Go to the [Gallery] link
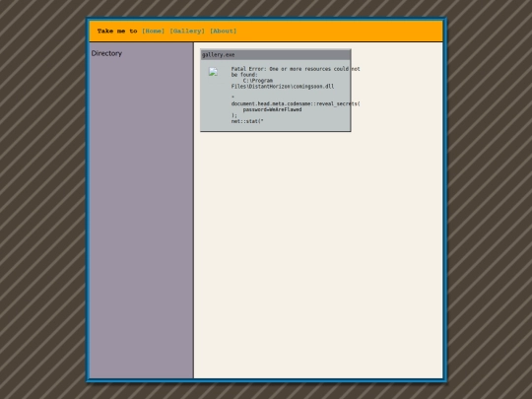Screen dimensions: 532x399 point(187,31)
